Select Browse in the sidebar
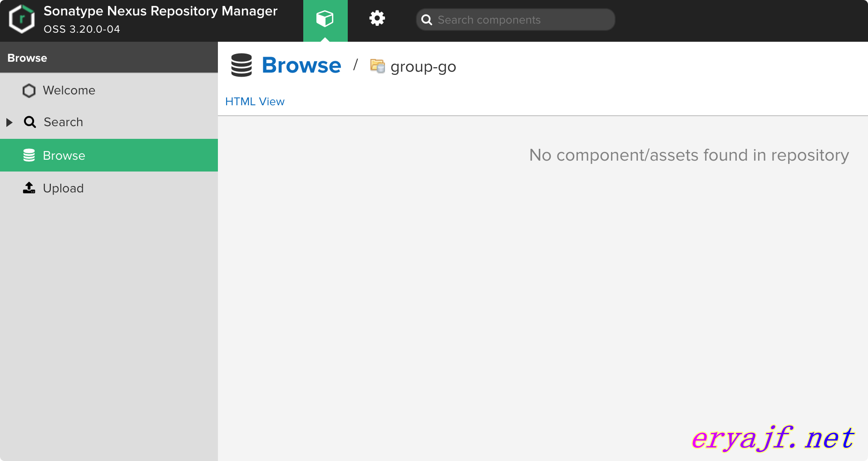The width and height of the screenshot is (868, 461). pyautogui.click(x=109, y=155)
